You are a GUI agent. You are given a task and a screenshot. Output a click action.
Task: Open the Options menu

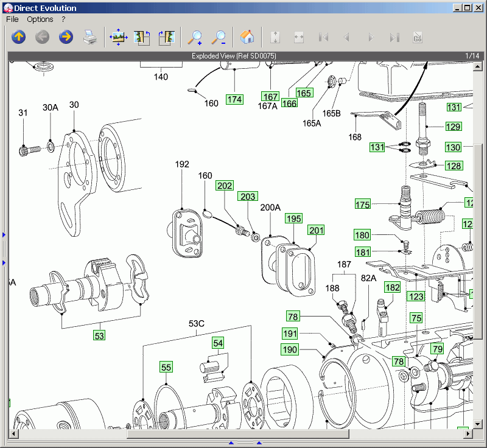click(x=40, y=19)
